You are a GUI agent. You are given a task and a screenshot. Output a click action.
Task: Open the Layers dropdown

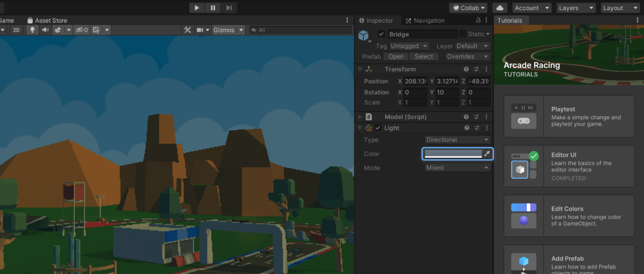576,8
